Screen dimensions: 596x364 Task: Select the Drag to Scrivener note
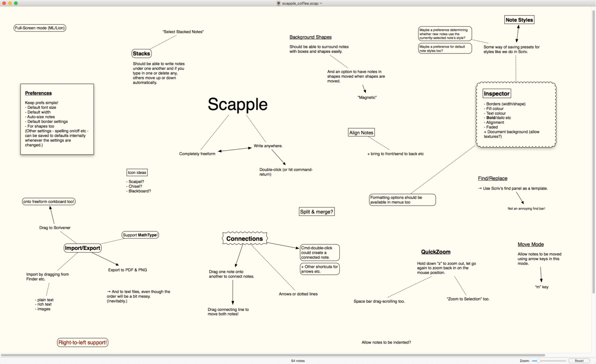[54, 228]
